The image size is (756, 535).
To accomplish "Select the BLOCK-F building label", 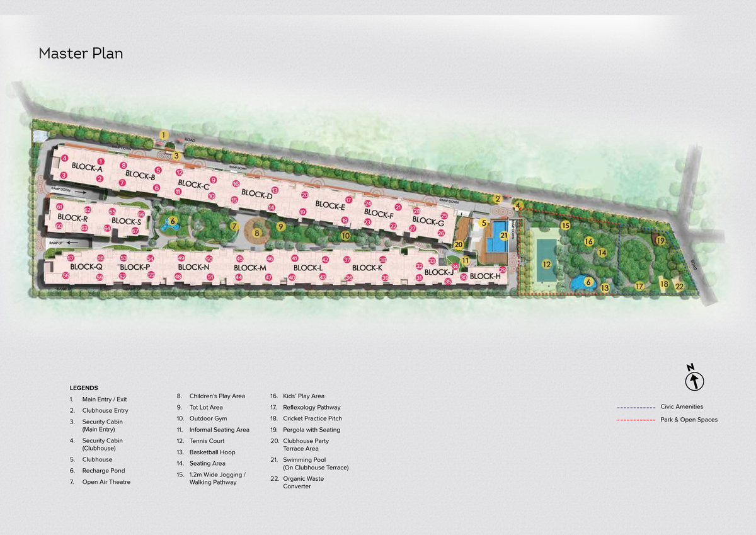I will (x=379, y=214).
